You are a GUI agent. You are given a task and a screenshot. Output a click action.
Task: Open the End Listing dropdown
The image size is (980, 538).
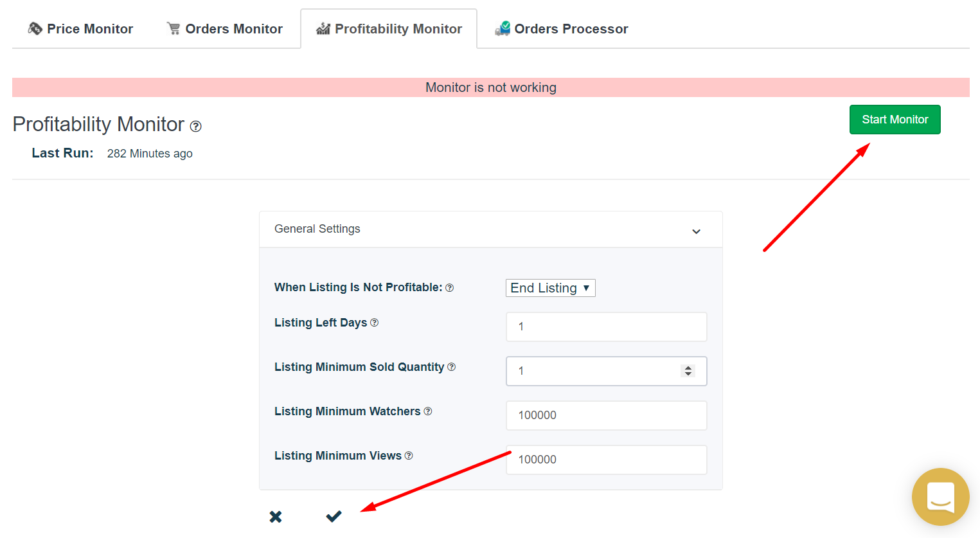(551, 288)
